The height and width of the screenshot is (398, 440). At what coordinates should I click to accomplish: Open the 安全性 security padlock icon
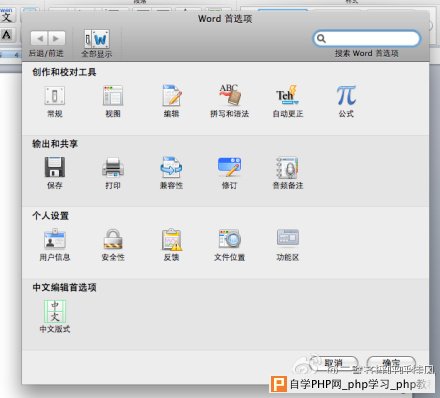point(113,239)
